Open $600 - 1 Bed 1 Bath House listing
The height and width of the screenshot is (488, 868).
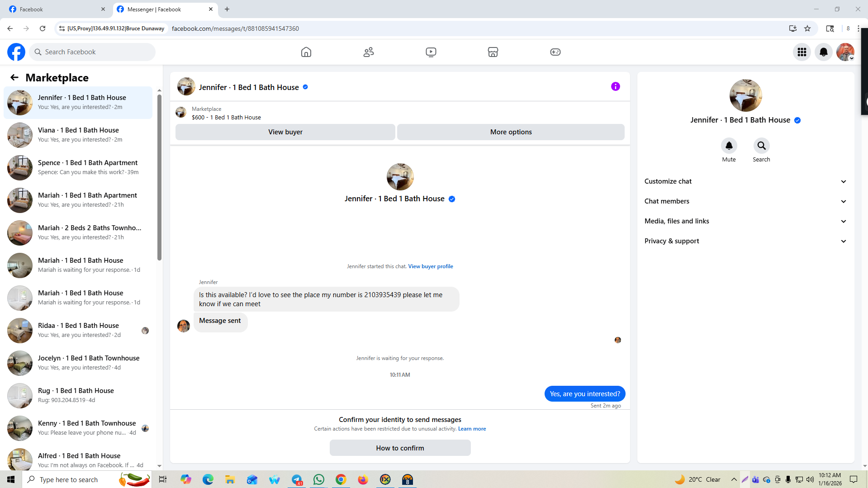point(226,118)
